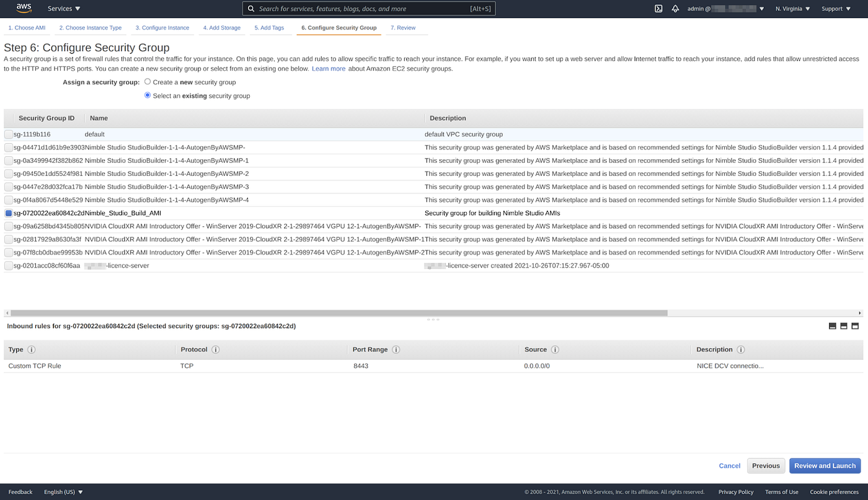Check the default sg-1119b116 security group
Image resolution: width=868 pixels, height=500 pixels.
[9, 134]
